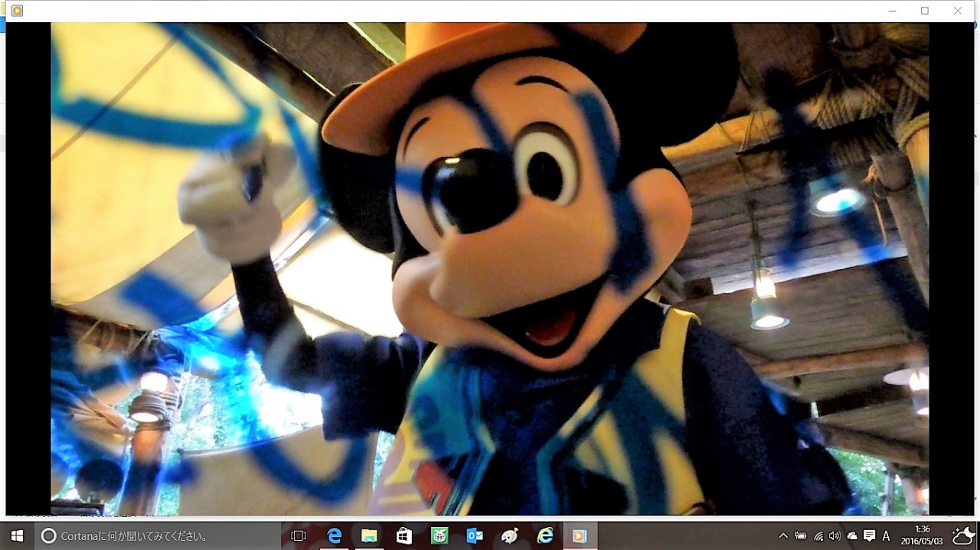Screen dimensions: 980x550
Task: Select the active media player taskbar icon
Action: [580, 536]
